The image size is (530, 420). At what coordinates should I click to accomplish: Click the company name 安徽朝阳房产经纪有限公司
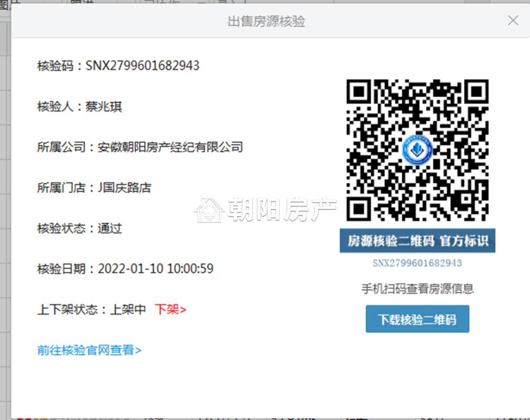[x=170, y=147]
